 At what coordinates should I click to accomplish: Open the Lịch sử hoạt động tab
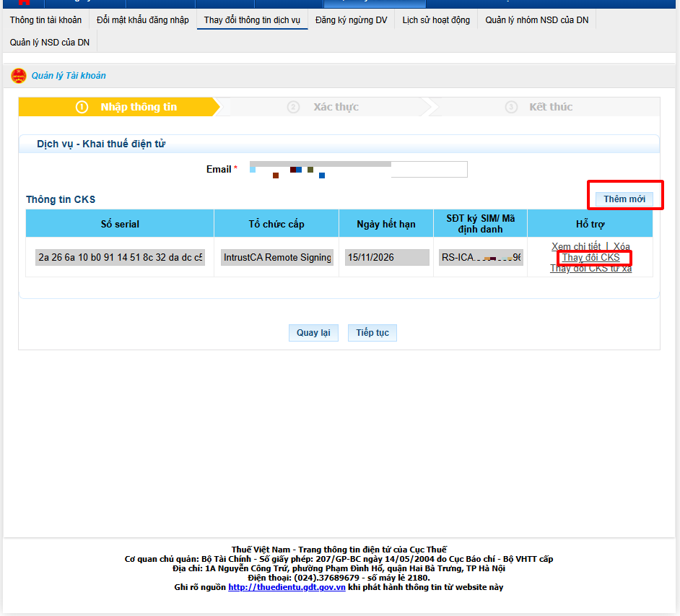tap(435, 19)
